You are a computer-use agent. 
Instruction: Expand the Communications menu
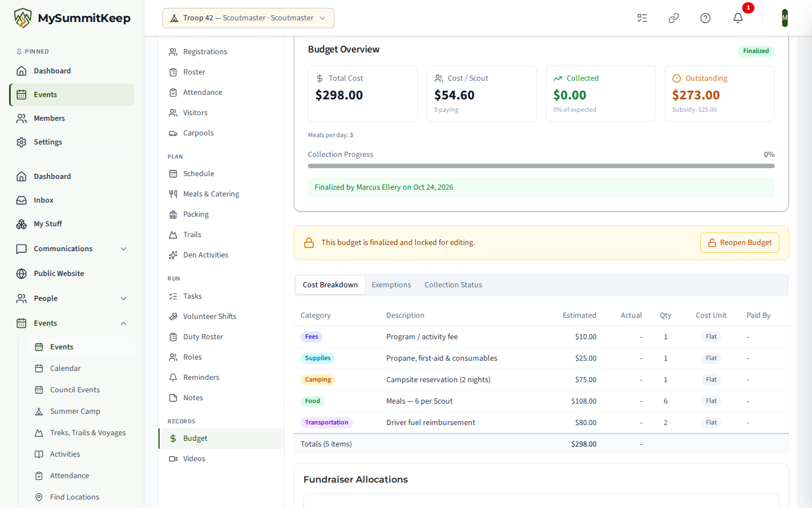coord(72,249)
